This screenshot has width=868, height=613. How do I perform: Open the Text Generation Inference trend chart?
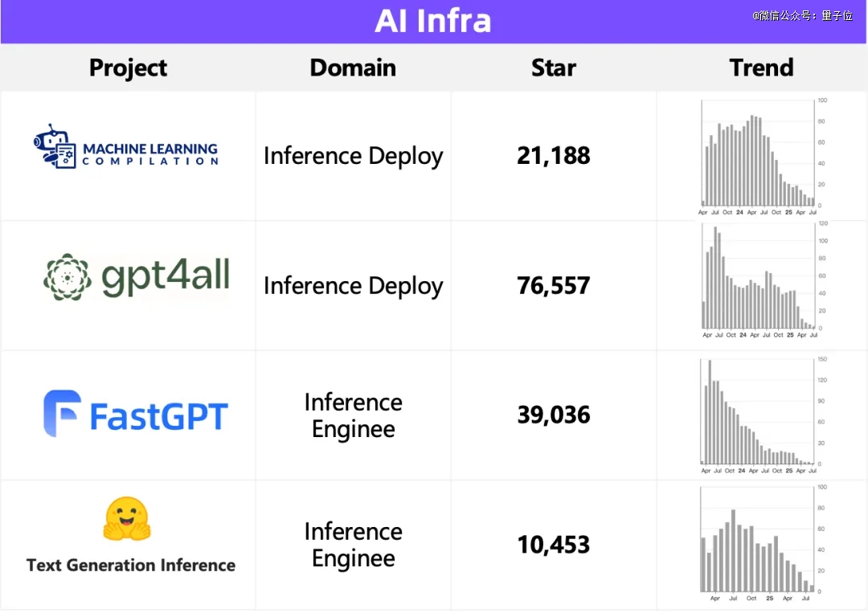[x=762, y=543]
